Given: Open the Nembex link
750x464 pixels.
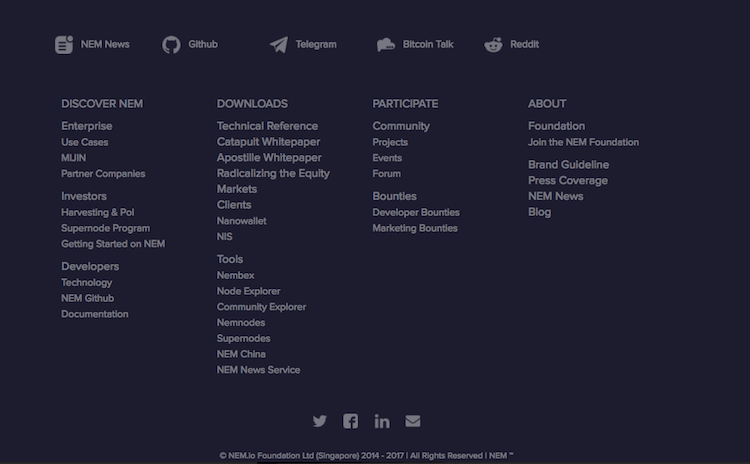Looking at the screenshot, I should (x=235, y=276).
